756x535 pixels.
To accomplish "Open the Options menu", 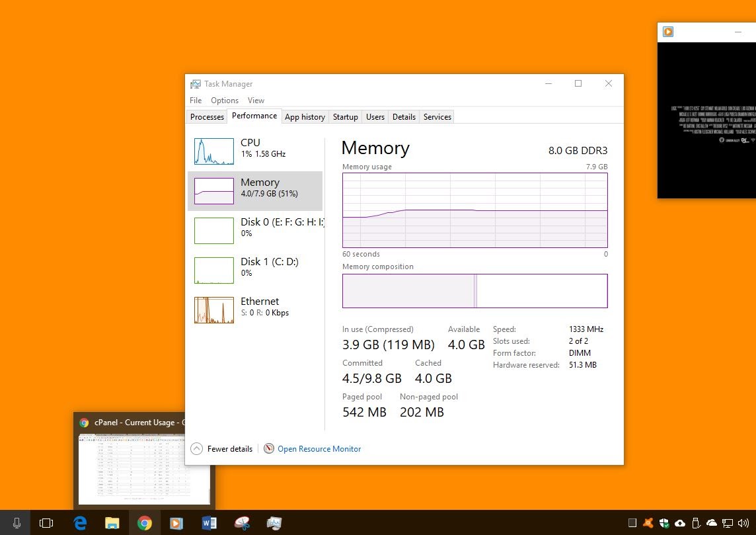I will click(x=225, y=101).
